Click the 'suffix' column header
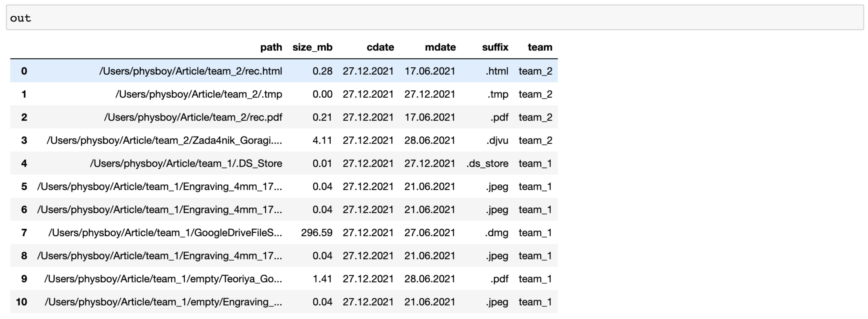868x319 pixels. coord(495,47)
